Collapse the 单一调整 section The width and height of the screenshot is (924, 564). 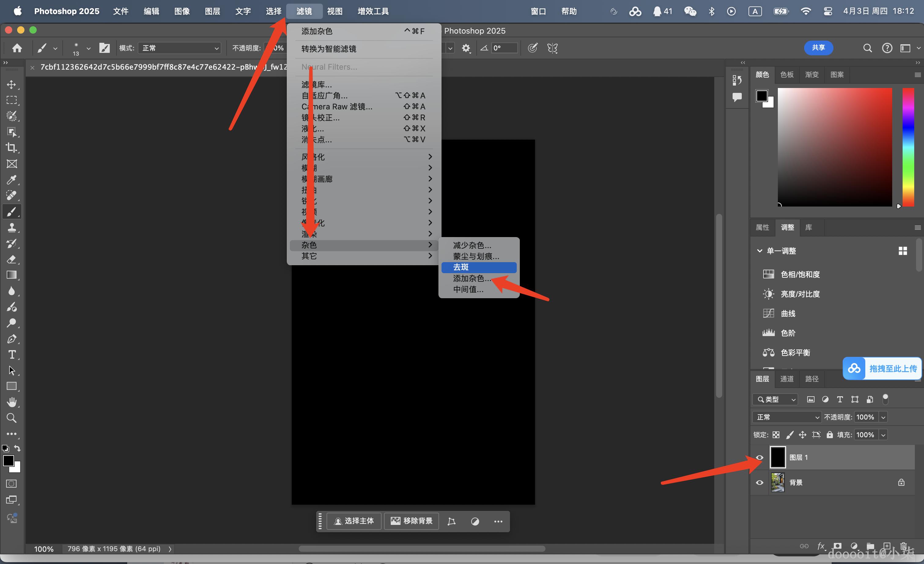pos(760,251)
